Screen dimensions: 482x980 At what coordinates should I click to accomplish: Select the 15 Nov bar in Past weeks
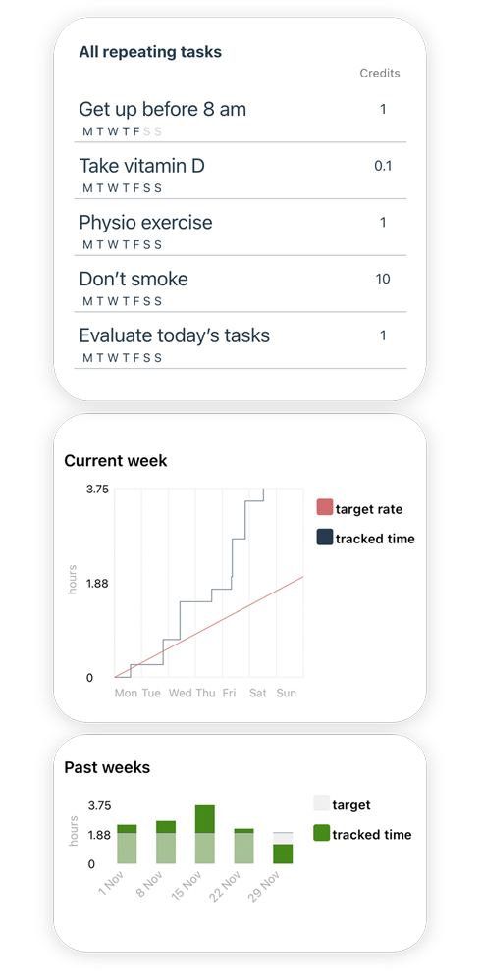coord(205,835)
